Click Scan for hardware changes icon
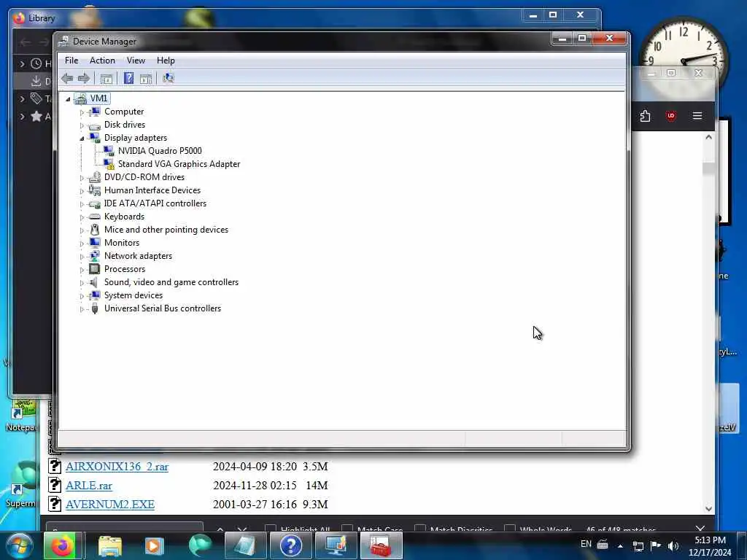The image size is (747, 560). tap(169, 78)
